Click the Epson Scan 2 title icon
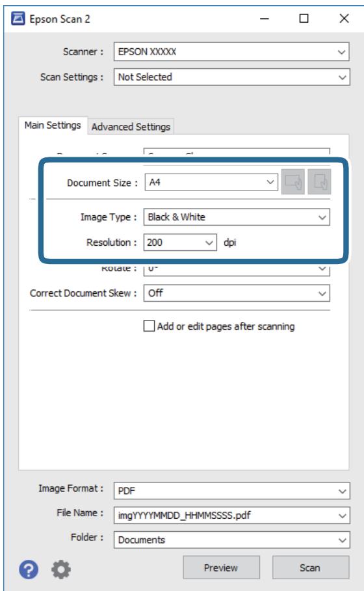The height and width of the screenshot is (591, 364). [x=18, y=18]
